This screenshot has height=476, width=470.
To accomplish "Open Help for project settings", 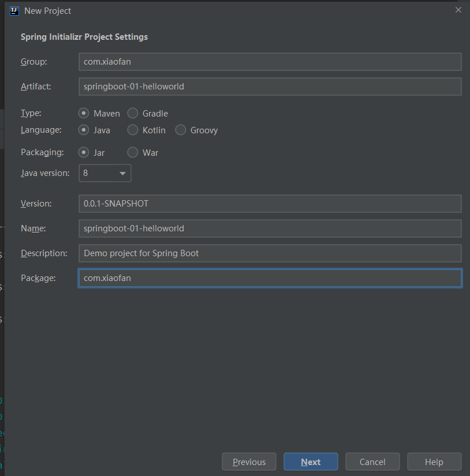I will [434, 462].
